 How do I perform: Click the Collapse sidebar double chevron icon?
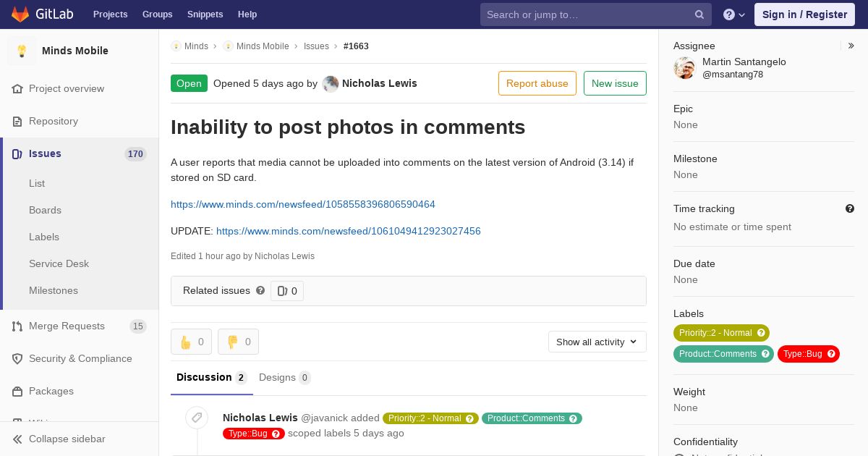pyautogui.click(x=17, y=439)
